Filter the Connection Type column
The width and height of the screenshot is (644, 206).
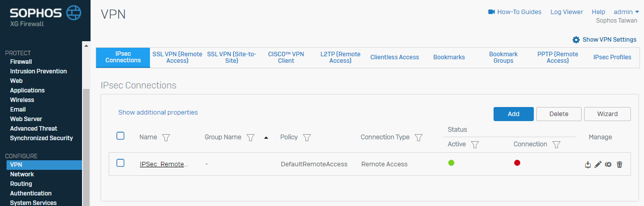(419, 138)
